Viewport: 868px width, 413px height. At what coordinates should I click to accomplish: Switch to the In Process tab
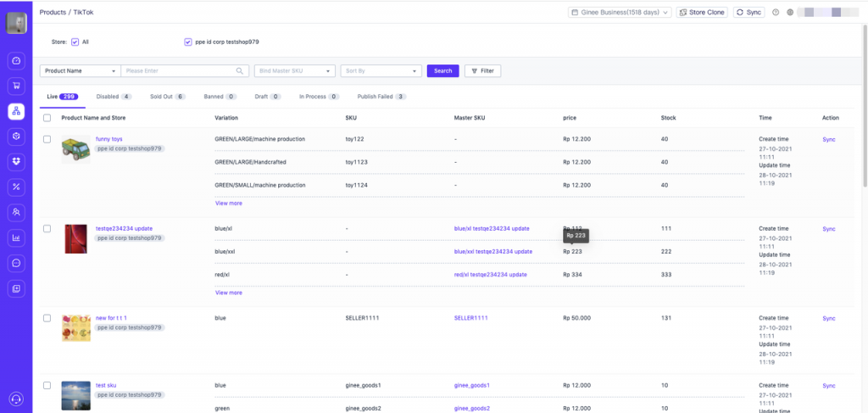click(x=320, y=97)
